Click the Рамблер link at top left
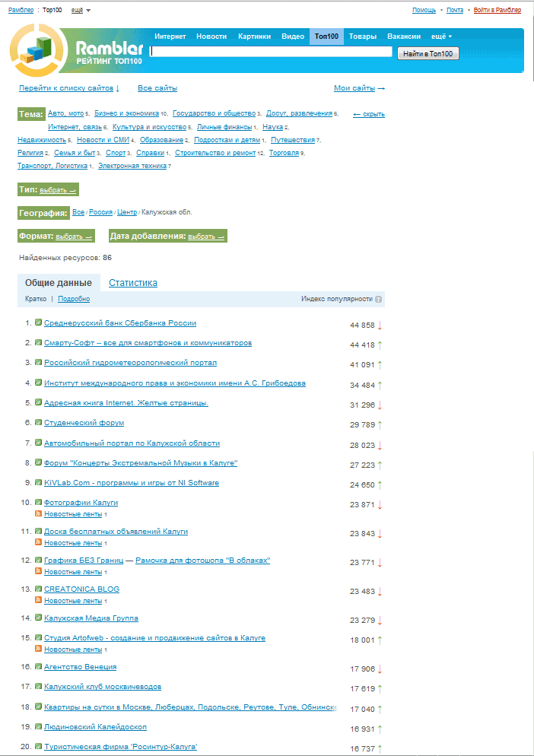Screen dimensions: 534x756 coord(21,10)
